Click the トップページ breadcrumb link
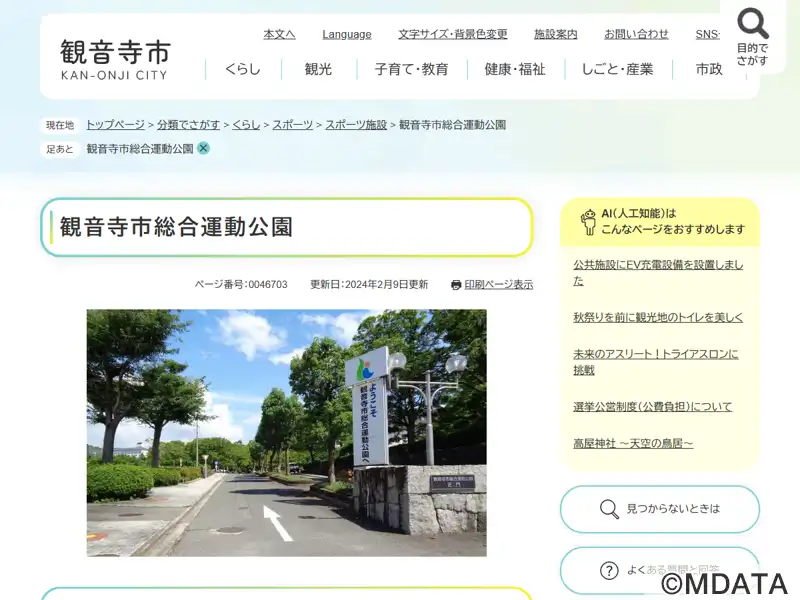This screenshot has height=600, width=800. [x=115, y=125]
